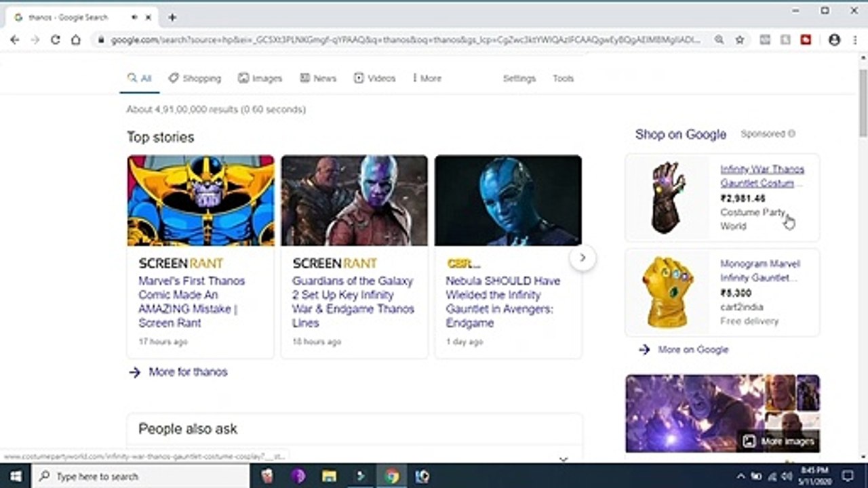Open the Windows Start menu
The width and height of the screenshot is (868, 488).
(x=16, y=476)
